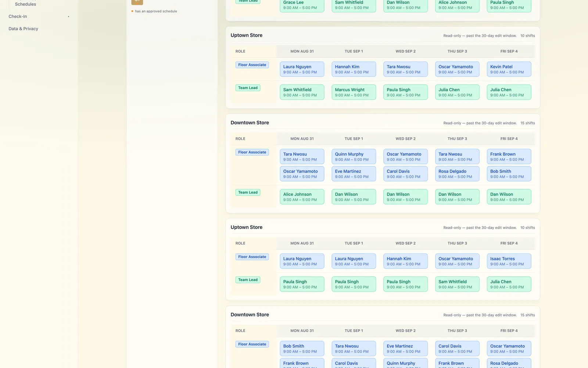588x368 pixels.
Task: Click Quinn Murphy's Wed Sep 2 shift
Action: point(405,363)
